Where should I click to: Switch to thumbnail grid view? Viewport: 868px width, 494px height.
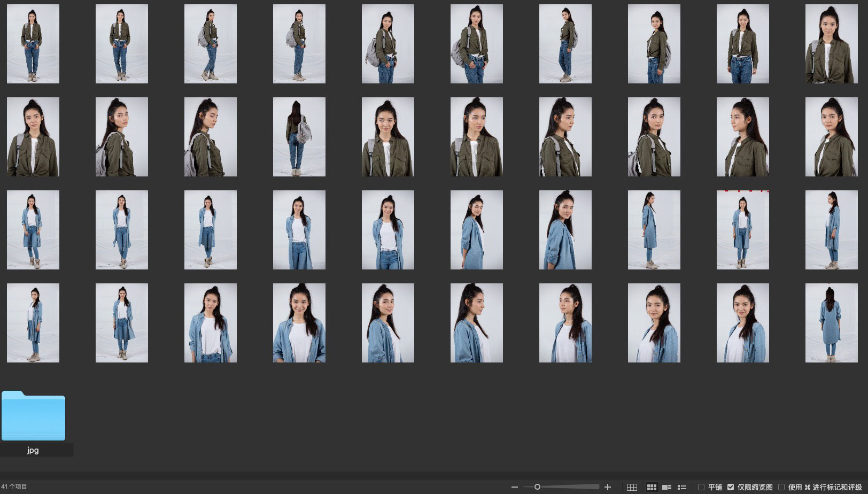[652, 487]
